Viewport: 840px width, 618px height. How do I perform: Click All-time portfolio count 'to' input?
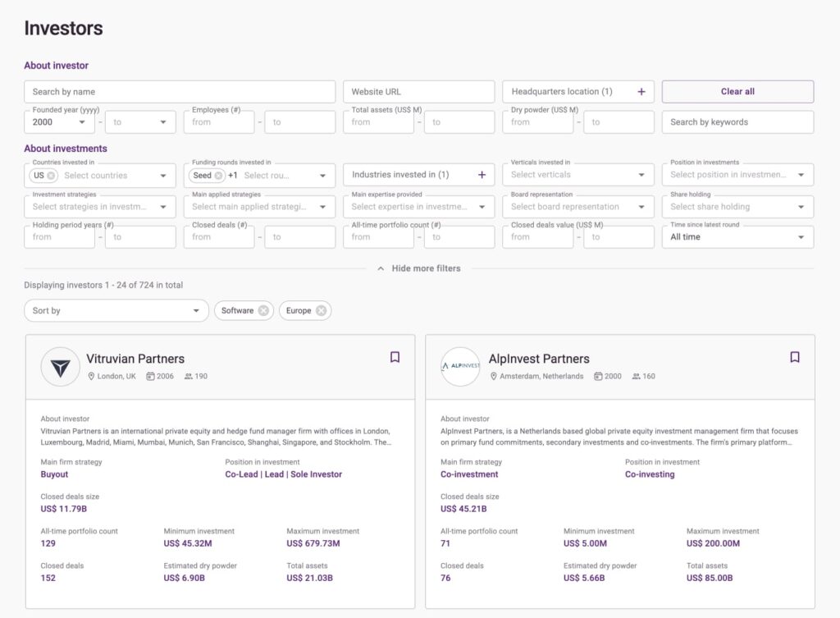tap(459, 237)
